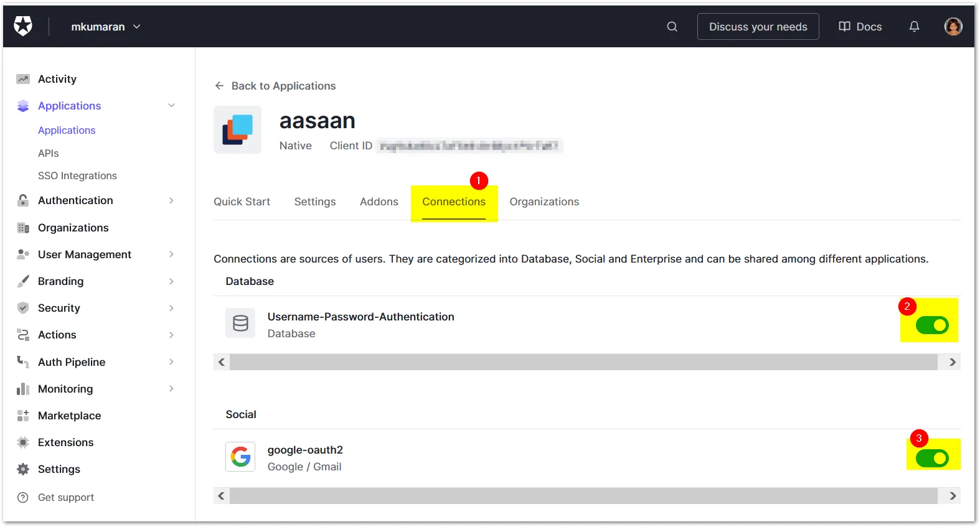Click the Docs book icon

[x=844, y=27]
